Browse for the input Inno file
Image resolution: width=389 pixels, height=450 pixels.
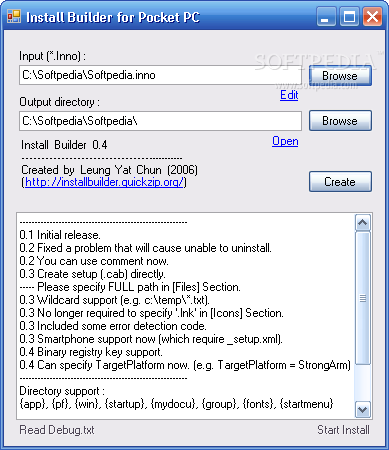click(340, 76)
